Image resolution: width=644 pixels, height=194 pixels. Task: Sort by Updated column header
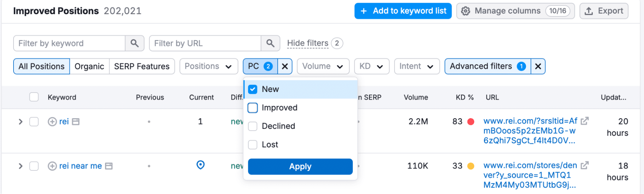point(613,97)
